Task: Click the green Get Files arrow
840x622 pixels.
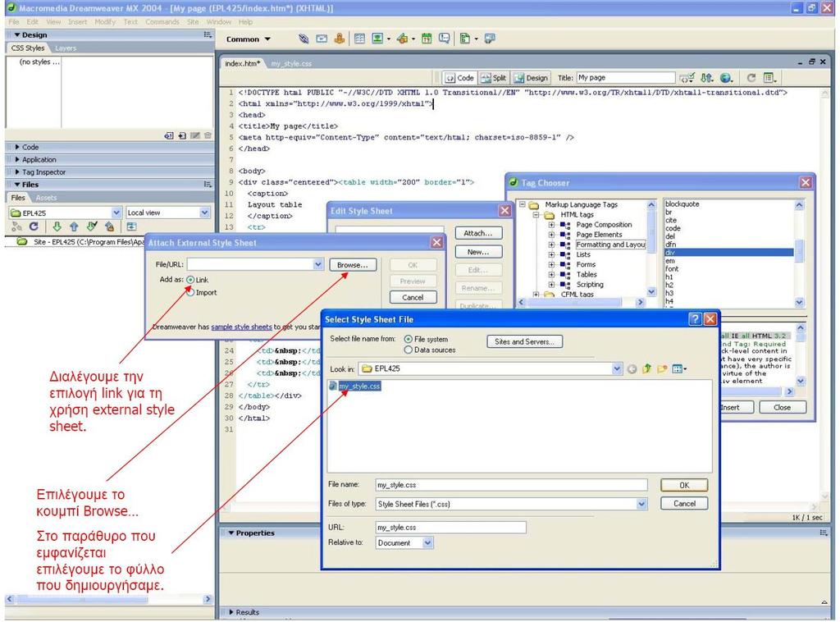Action: click(57, 226)
